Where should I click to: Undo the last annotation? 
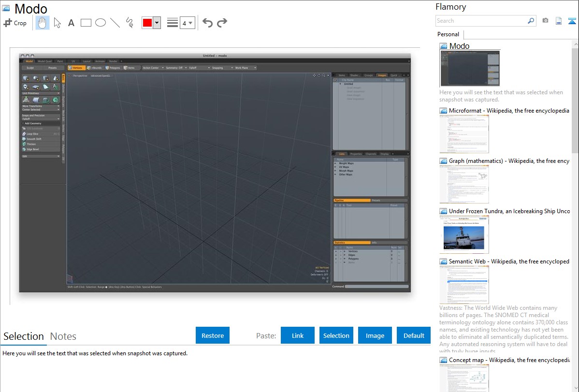coord(207,23)
